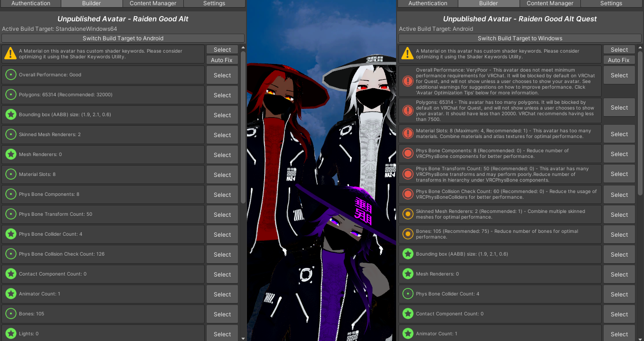The height and width of the screenshot is (341, 644).
Task: Click Switch Build Target to Windows
Action: coord(520,38)
